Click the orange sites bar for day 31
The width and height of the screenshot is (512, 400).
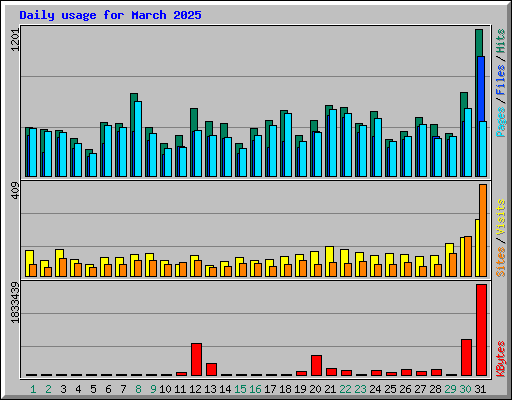point(483,230)
